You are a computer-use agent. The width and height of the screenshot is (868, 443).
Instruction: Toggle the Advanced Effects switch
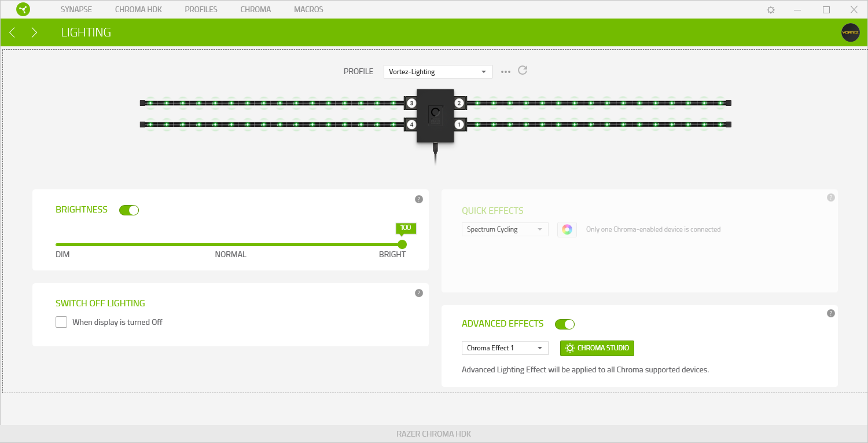point(565,324)
